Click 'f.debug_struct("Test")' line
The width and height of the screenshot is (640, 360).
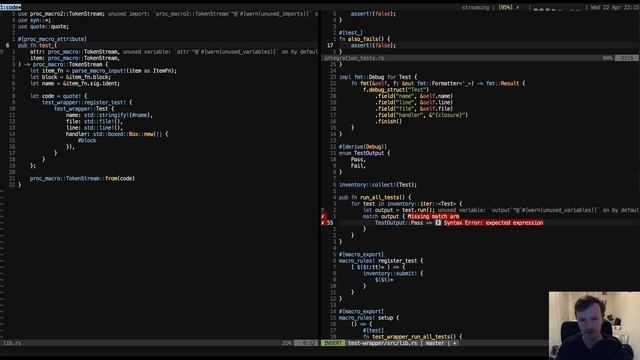[x=396, y=90]
